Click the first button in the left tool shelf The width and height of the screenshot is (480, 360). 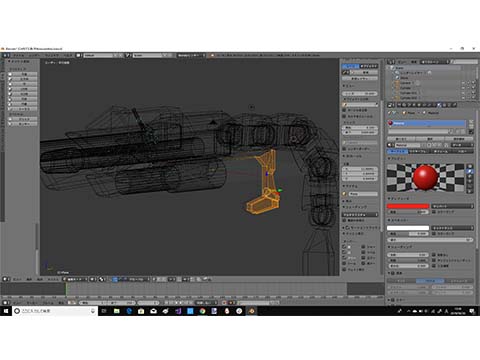tap(23, 74)
